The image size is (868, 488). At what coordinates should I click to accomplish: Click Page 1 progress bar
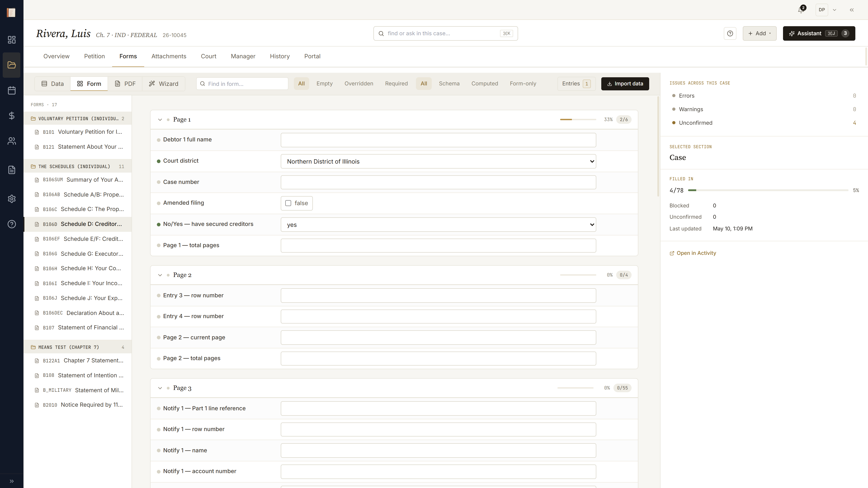tap(578, 120)
